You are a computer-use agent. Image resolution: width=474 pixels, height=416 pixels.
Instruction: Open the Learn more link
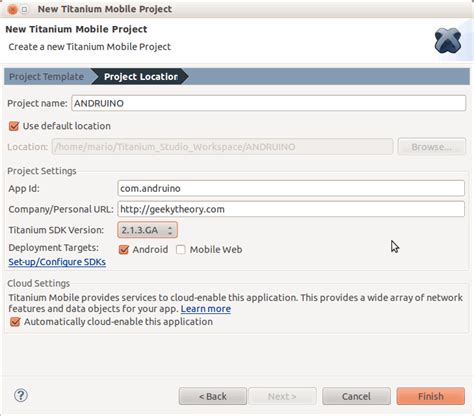tap(206, 309)
